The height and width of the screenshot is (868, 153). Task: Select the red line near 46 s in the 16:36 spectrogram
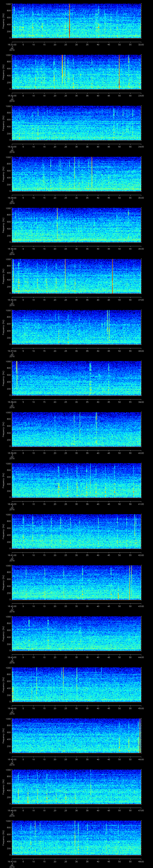coord(112,276)
